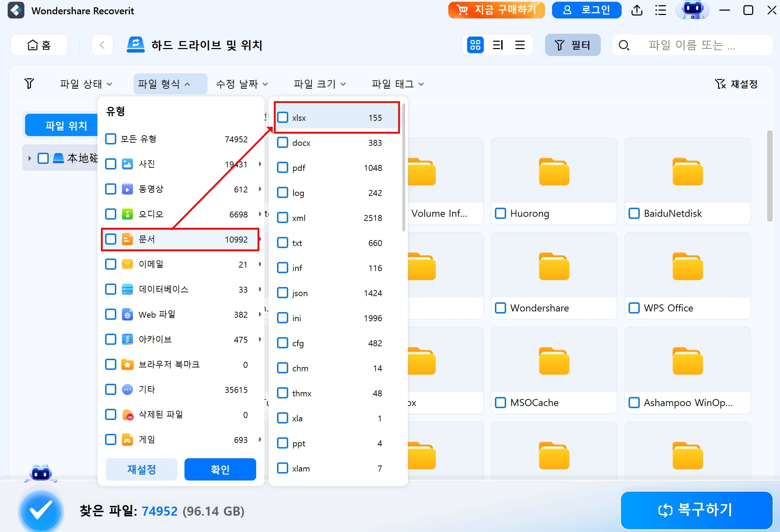Click the 확인 confirm button

pos(220,469)
